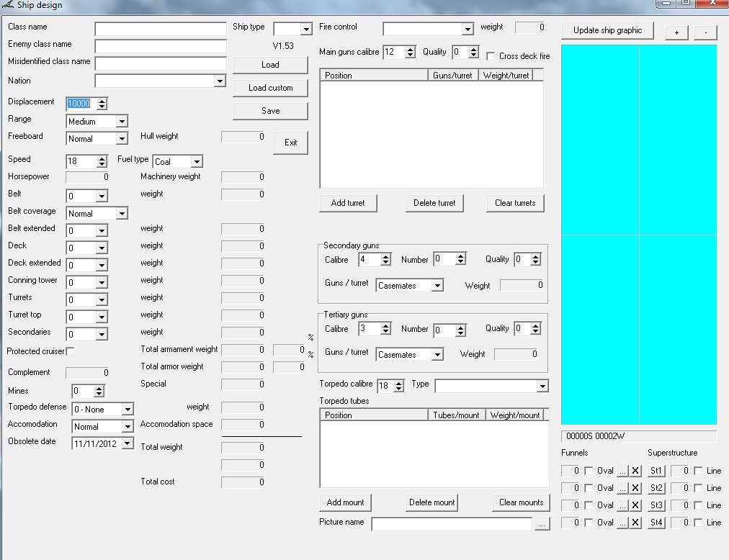The height and width of the screenshot is (560, 729).
Task: Click the '...' button in first funnel row
Action: (623, 471)
